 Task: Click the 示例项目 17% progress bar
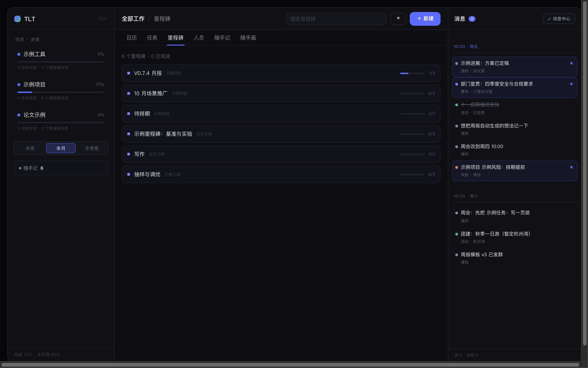[x=61, y=92]
